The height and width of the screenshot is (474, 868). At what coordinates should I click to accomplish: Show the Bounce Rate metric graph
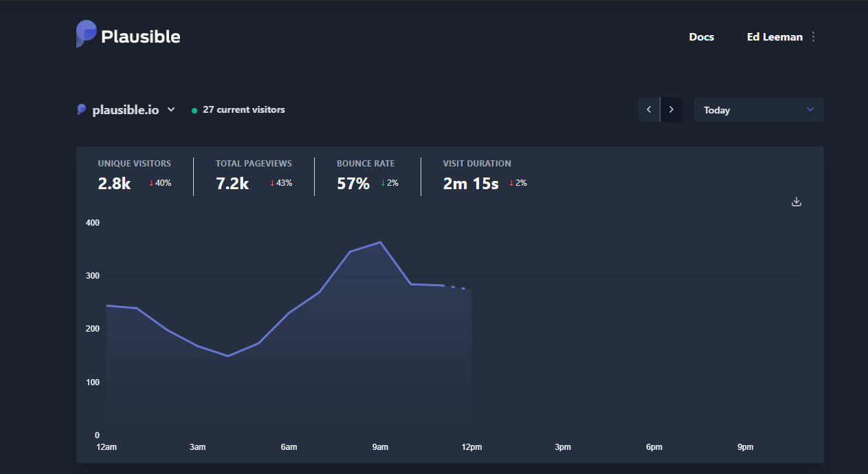[x=367, y=175]
